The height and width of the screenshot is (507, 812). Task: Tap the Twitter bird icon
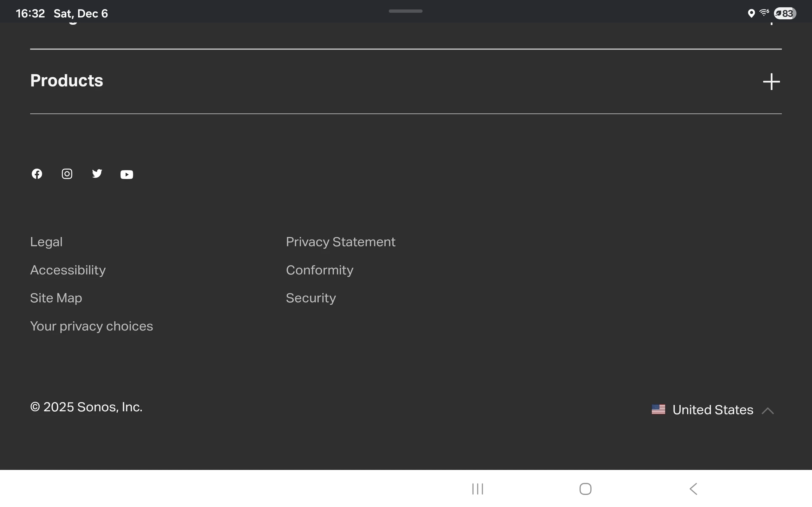[97, 173]
